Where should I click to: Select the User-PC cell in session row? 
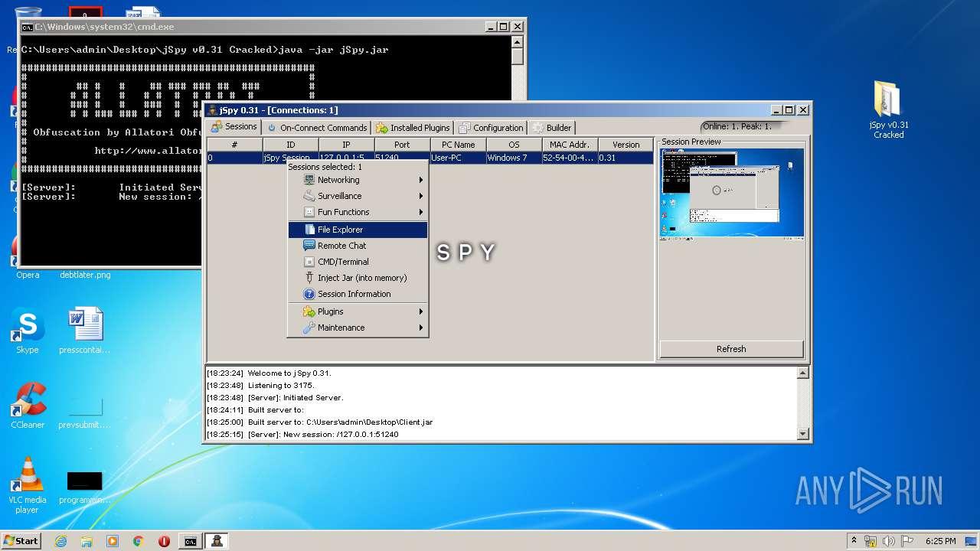[x=458, y=158]
